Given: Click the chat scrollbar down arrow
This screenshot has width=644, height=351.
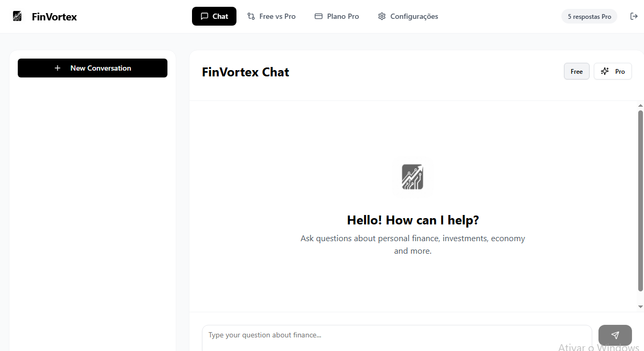Looking at the screenshot, I should pyautogui.click(x=639, y=308).
